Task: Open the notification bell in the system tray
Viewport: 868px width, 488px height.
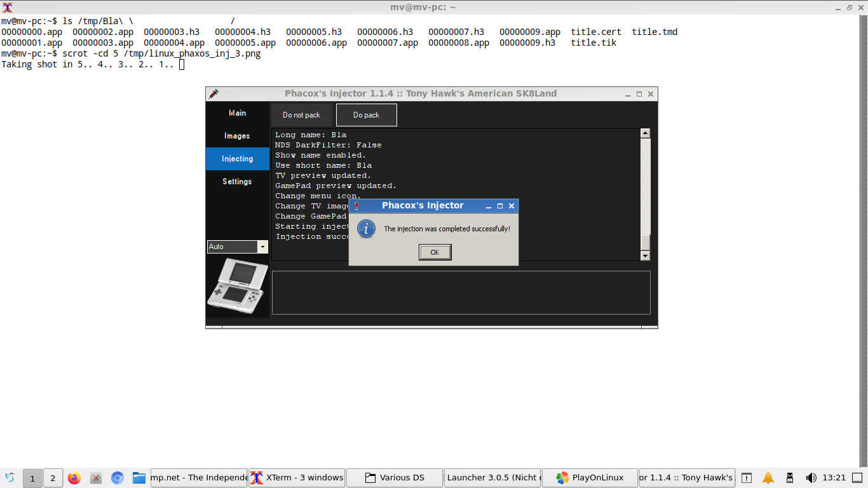Action: click(x=768, y=478)
